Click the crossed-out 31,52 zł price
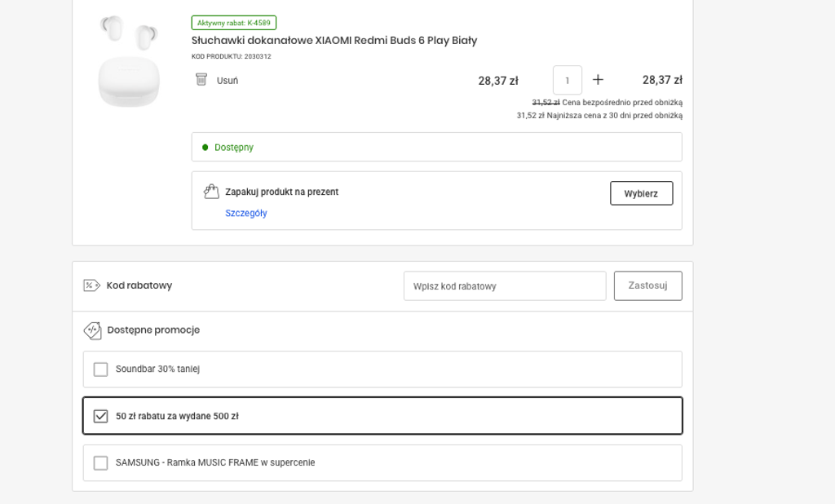This screenshot has width=835, height=504. 546,101
